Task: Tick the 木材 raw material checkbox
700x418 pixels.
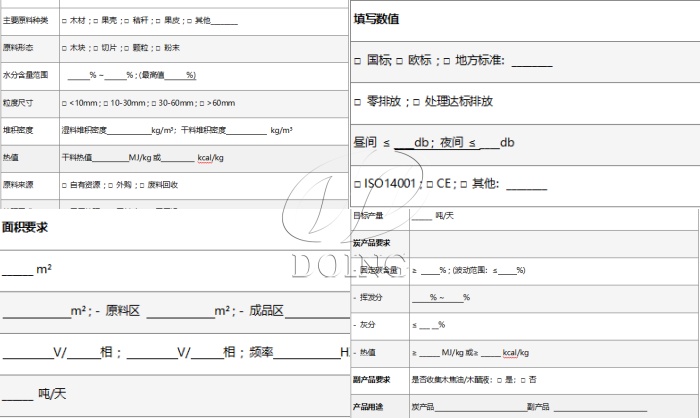Action: [x=64, y=21]
